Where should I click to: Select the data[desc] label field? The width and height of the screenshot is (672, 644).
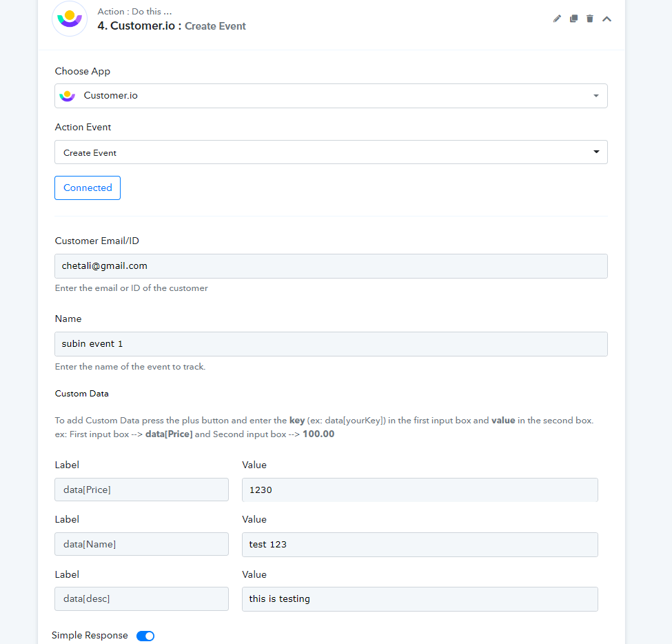pyautogui.click(x=141, y=598)
